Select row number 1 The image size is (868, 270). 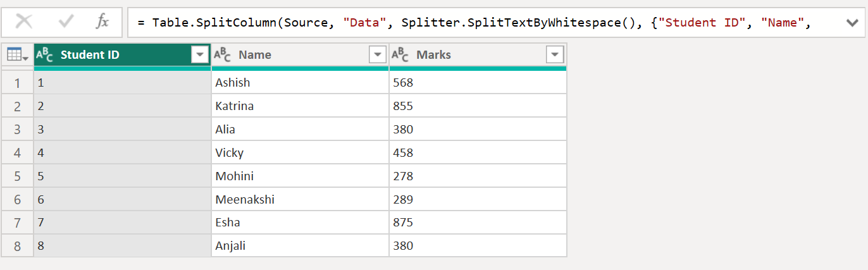17,83
